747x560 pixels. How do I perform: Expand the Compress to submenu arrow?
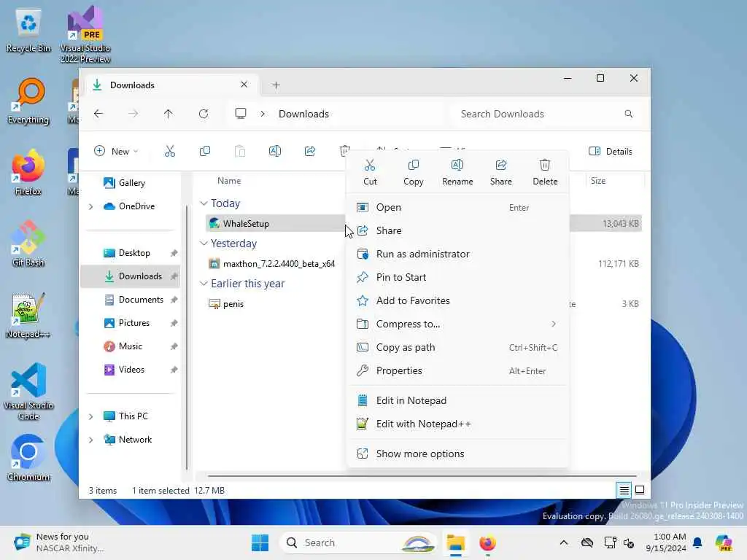554,324
